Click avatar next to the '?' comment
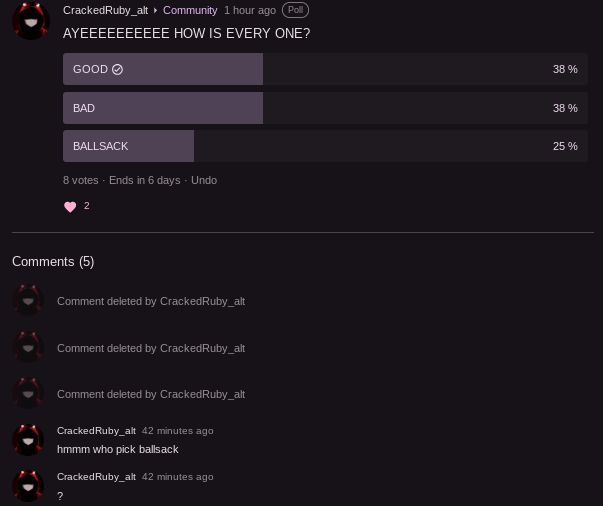 click(x=28, y=486)
